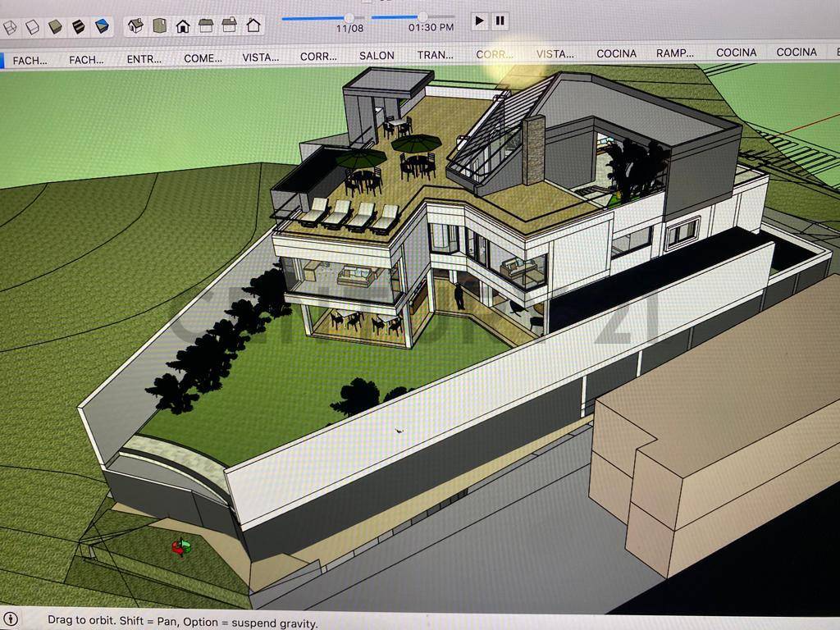This screenshot has height=630, width=840.
Task: Enable Shaded With Textures style
Action: [x=78, y=27]
